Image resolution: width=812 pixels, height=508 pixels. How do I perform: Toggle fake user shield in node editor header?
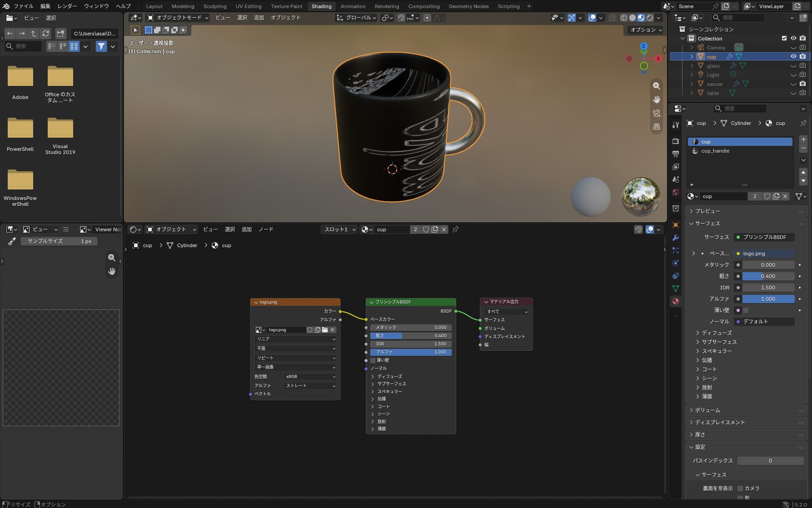tap(426, 229)
